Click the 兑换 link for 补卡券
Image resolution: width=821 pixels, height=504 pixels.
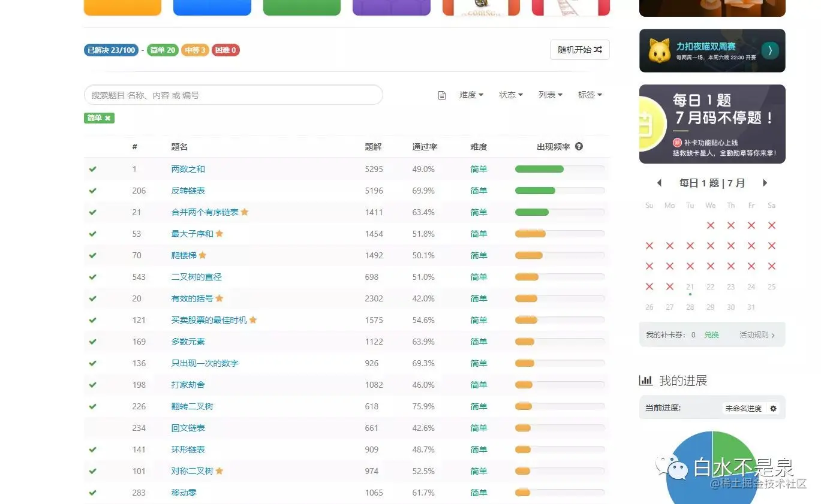pos(711,335)
